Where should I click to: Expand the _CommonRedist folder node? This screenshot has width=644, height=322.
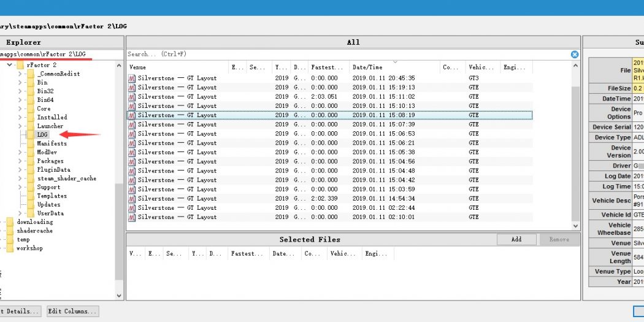pyautogui.click(x=20, y=74)
